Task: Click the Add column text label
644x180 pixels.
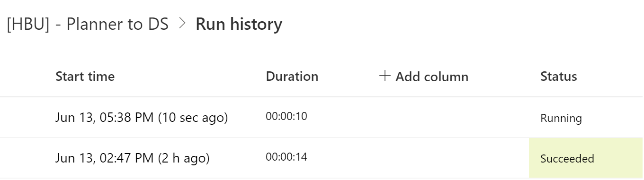Action: click(432, 77)
